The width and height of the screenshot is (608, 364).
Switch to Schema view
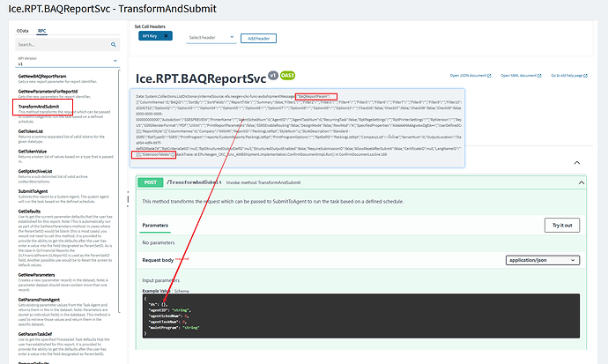click(x=182, y=291)
